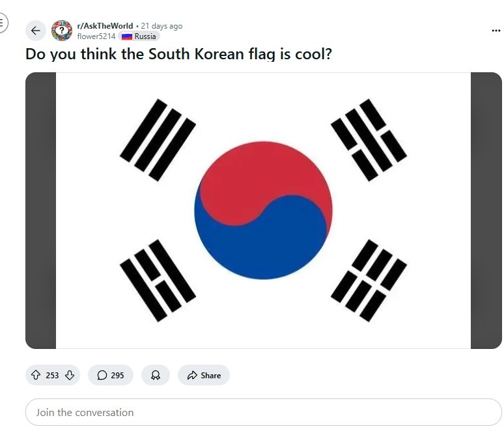Screen dimensions: 504x431
Task: Click the award icon under the post
Action: (x=156, y=375)
